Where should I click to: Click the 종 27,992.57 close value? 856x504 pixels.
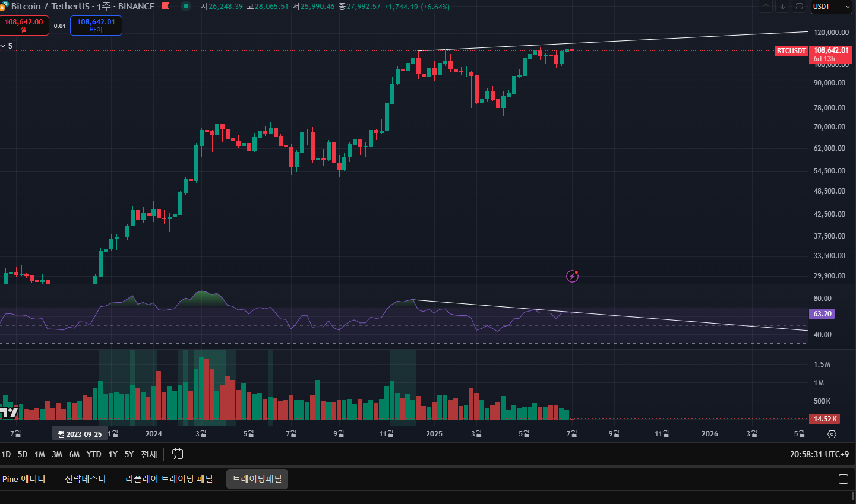click(359, 7)
